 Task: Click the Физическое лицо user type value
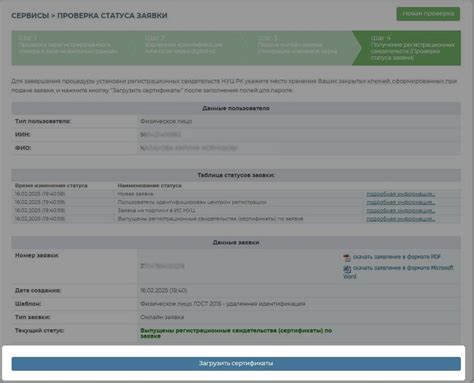(x=166, y=121)
